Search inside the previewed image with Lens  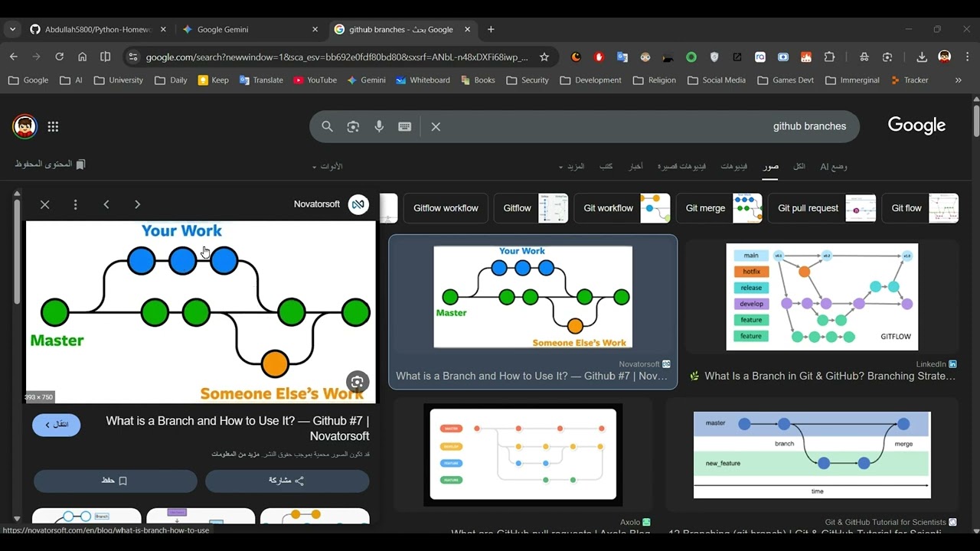pos(358,382)
